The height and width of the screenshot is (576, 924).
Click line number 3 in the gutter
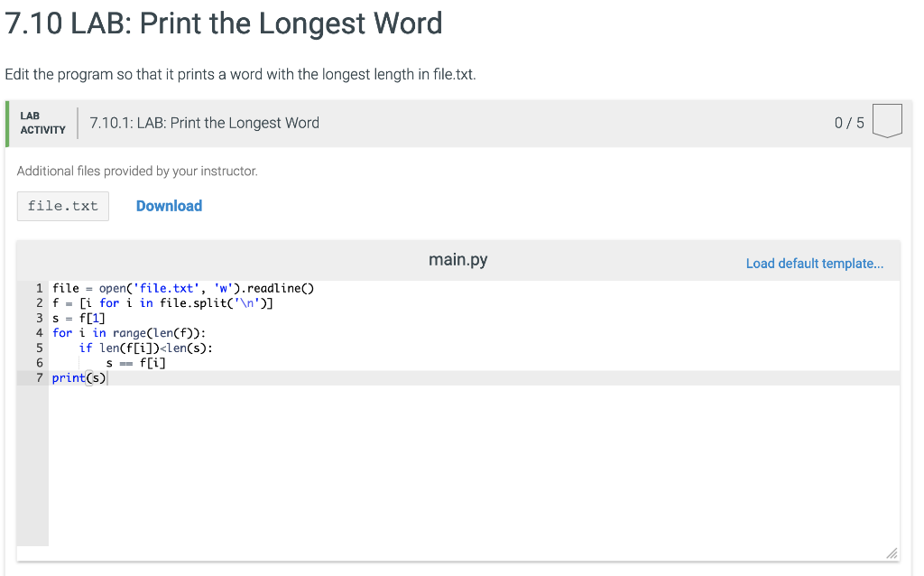tap(39, 318)
